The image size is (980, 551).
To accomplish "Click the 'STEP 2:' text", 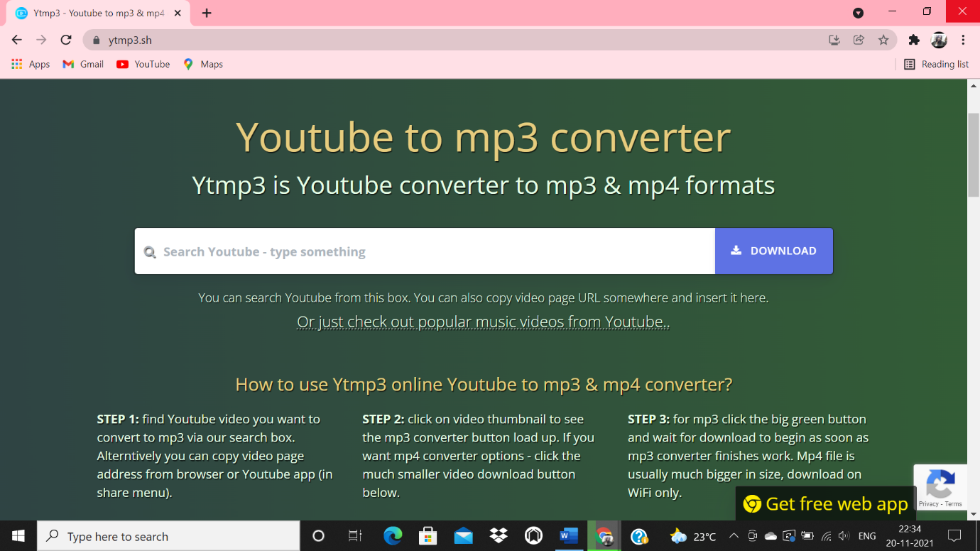I will pos(383,419).
